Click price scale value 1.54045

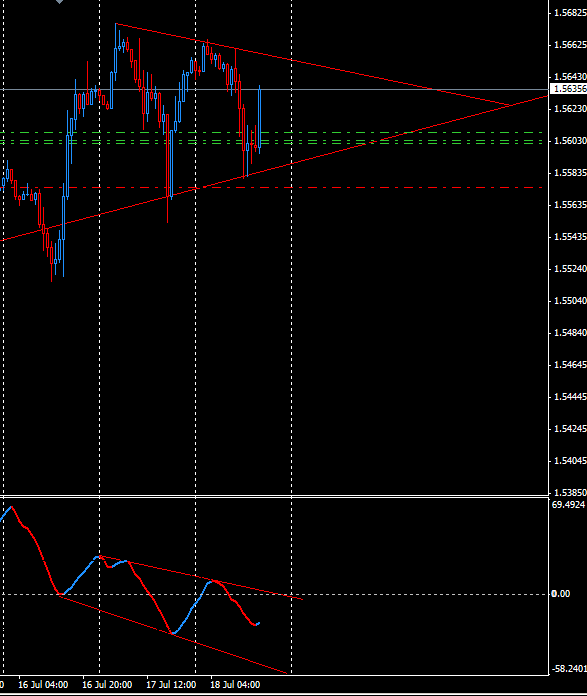570,461
